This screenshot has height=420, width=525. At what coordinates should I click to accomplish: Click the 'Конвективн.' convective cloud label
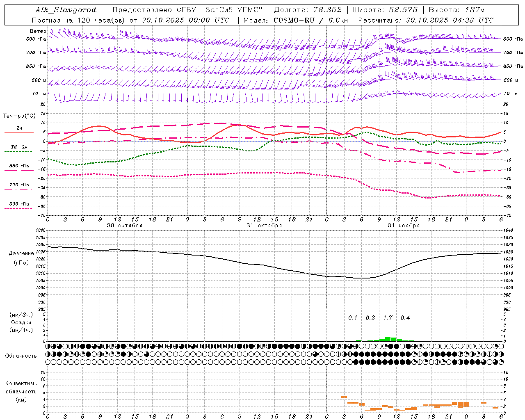click(x=21, y=383)
